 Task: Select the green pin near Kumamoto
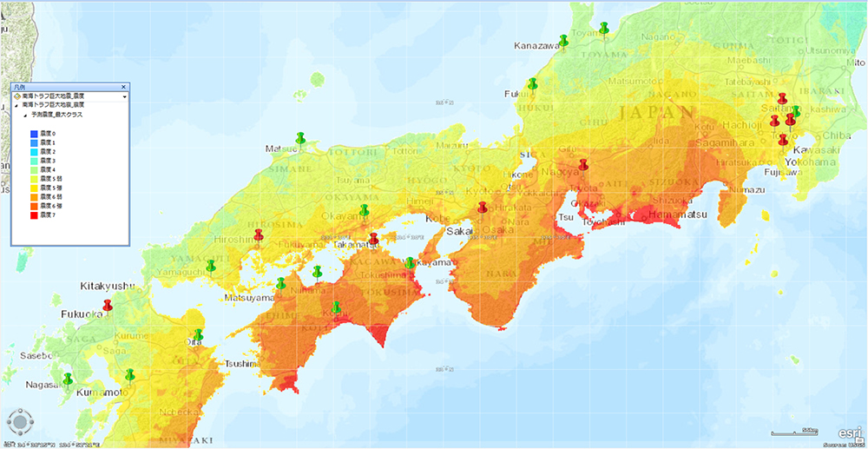coord(129,374)
